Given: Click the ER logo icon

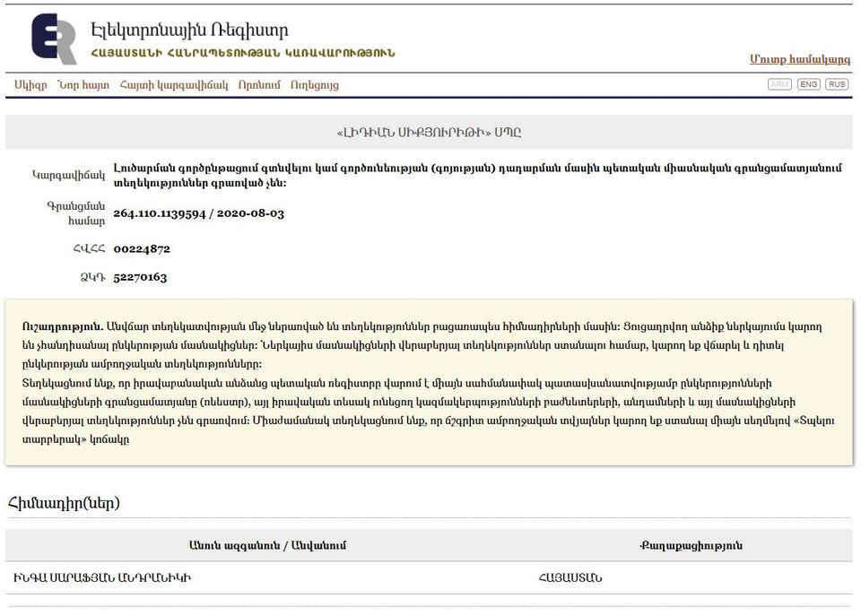Looking at the screenshot, I should 54,39.
